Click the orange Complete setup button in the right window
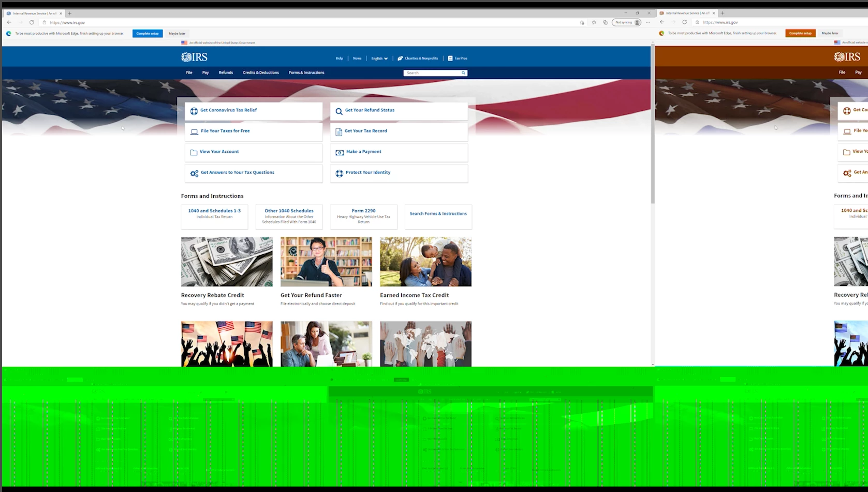This screenshot has height=492, width=868. pyautogui.click(x=800, y=33)
